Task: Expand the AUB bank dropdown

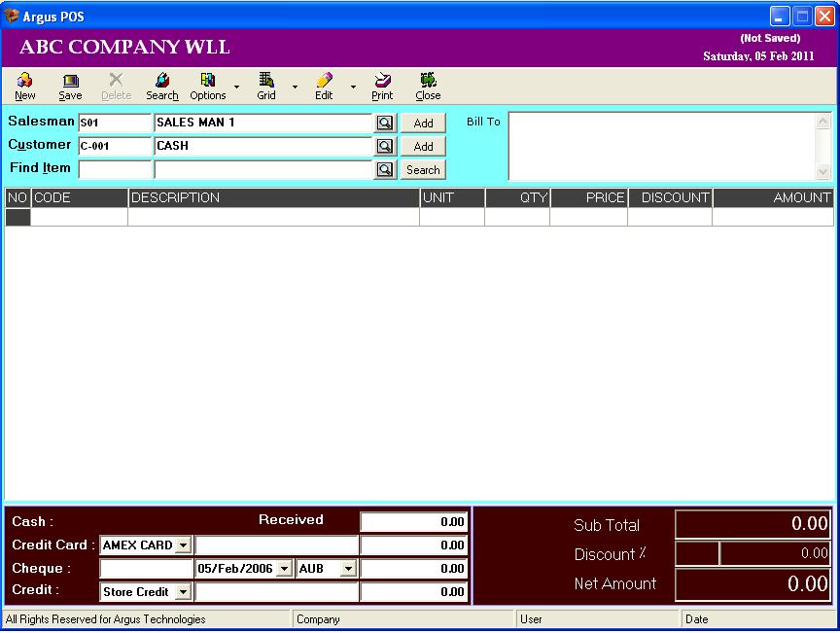Action: (x=351, y=568)
